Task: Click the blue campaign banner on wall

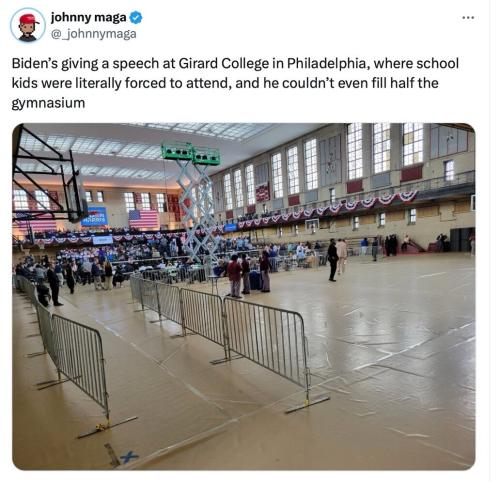Action: click(94, 217)
